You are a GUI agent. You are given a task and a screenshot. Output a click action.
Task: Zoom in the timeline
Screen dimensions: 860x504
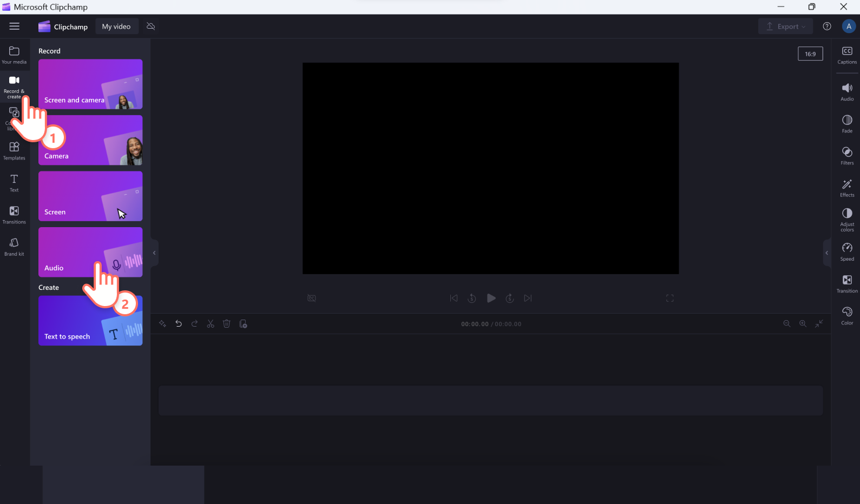coord(803,324)
